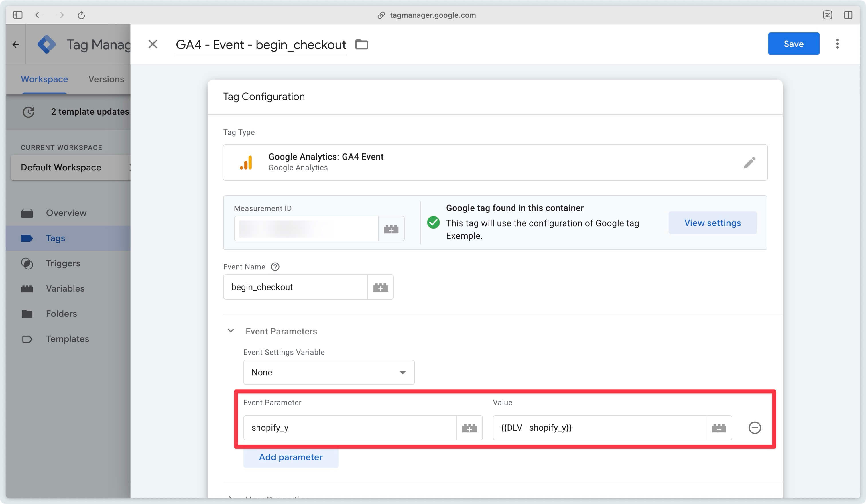Open the three-dot more actions menu
The width and height of the screenshot is (866, 504).
(837, 44)
